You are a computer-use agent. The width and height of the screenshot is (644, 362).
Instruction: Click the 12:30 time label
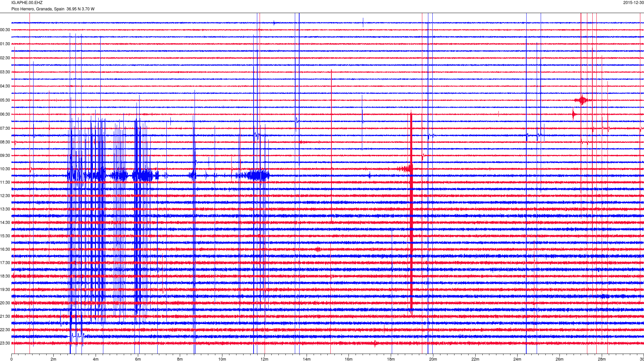pyautogui.click(x=5, y=196)
